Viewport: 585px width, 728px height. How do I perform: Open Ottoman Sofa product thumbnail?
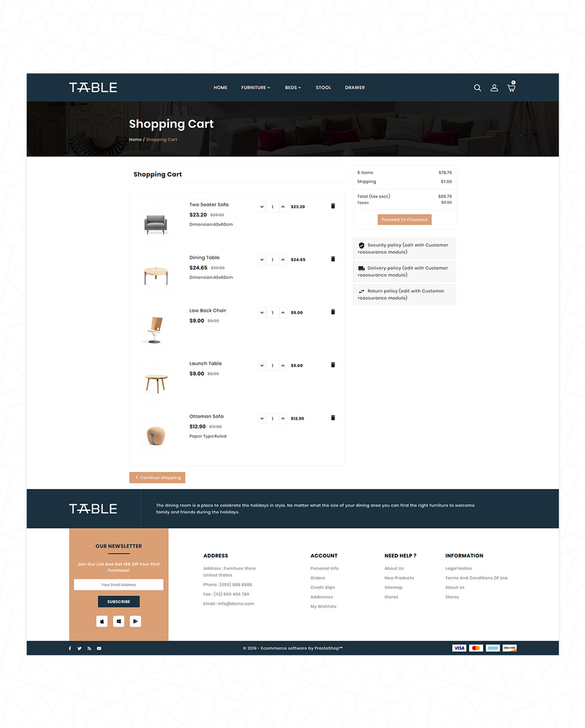(x=156, y=435)
